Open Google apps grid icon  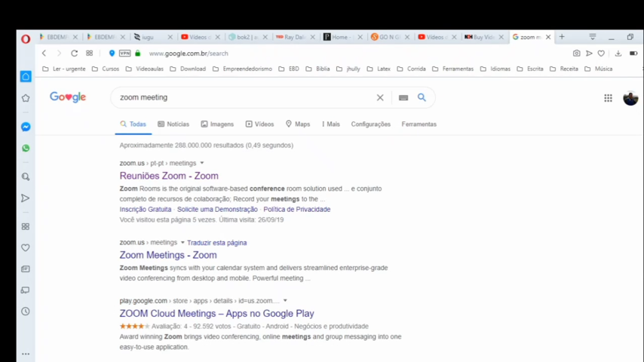pos(608,98)
